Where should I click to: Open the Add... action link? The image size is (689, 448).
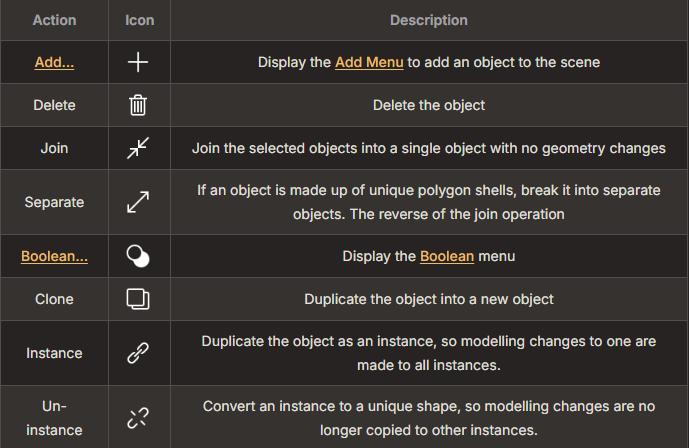coord(54,62)
